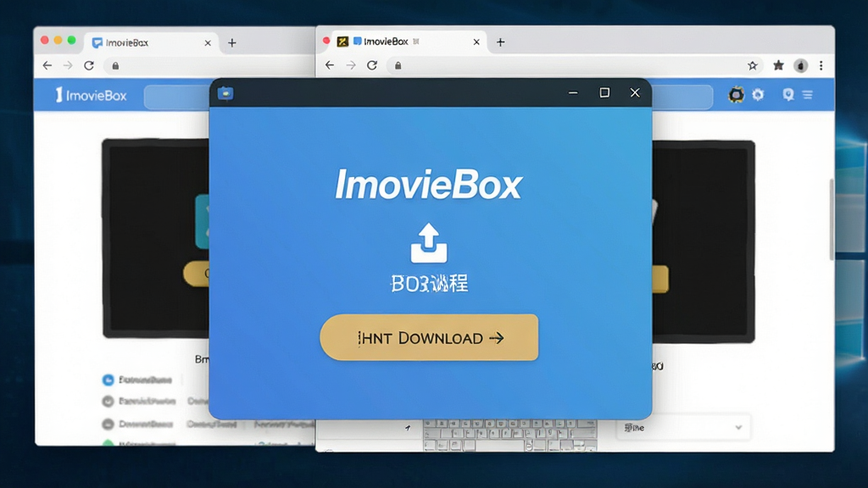868x488 pixels.
Task: Expand the dropdown below the dialog's right corner
Action: (684, 427)
